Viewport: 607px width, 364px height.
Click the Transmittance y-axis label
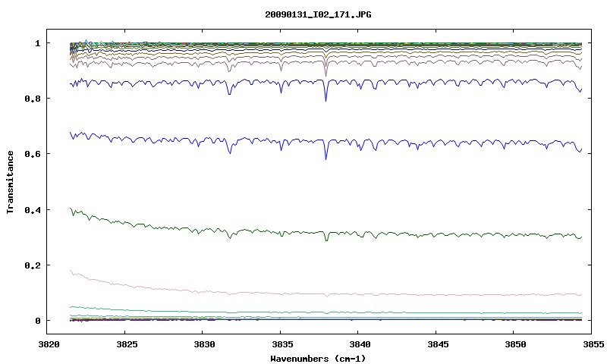click(10, 182)
